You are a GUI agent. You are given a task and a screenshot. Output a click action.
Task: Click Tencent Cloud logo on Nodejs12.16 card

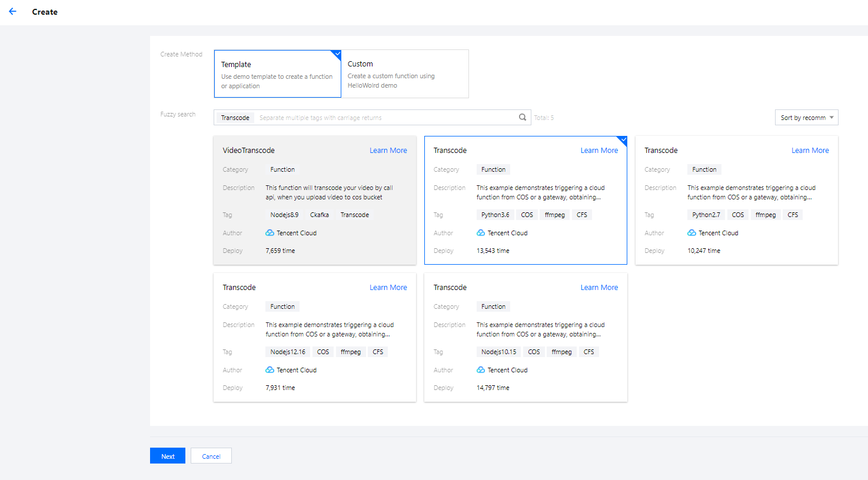[x=270, y=370]
